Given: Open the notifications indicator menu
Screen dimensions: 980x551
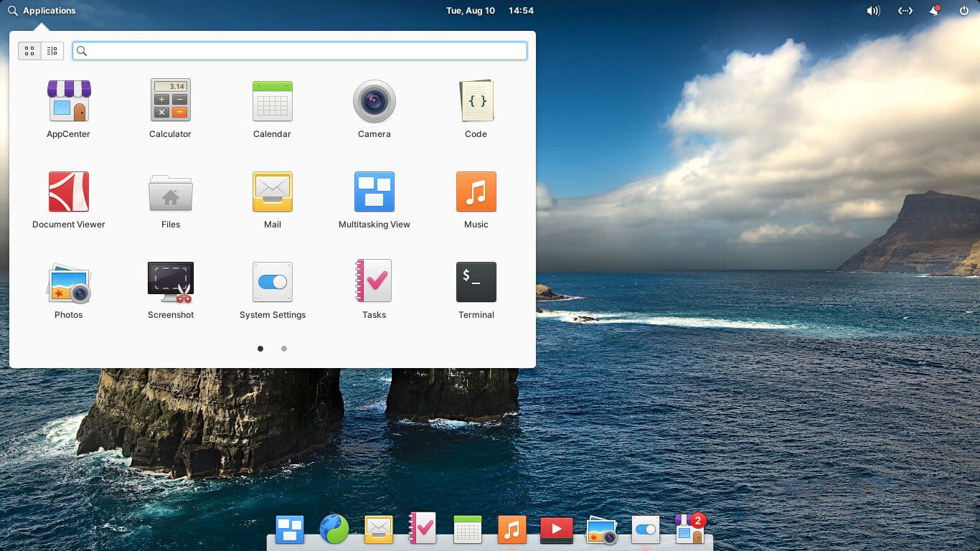Looking at the screenshot, I should coord(933,10).
